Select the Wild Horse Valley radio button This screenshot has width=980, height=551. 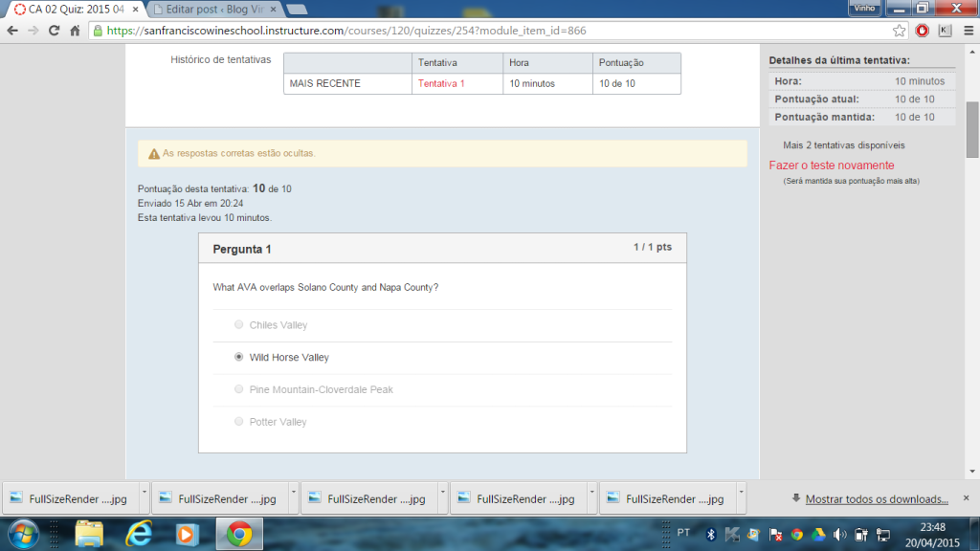coord(239,357)
